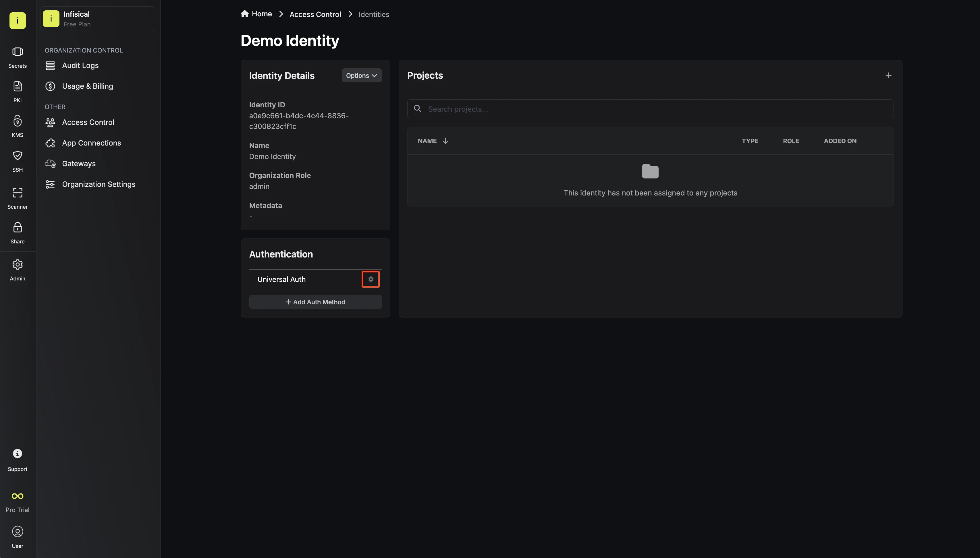Click the Pro Trial infinity icon
The height and width of the screenshot is (558, 980).
17,496
